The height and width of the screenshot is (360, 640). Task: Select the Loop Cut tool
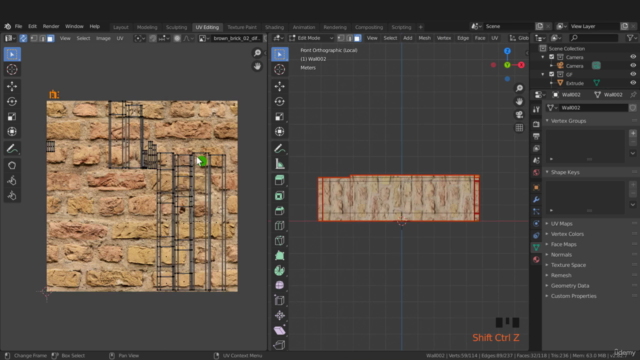pos(280,226)
